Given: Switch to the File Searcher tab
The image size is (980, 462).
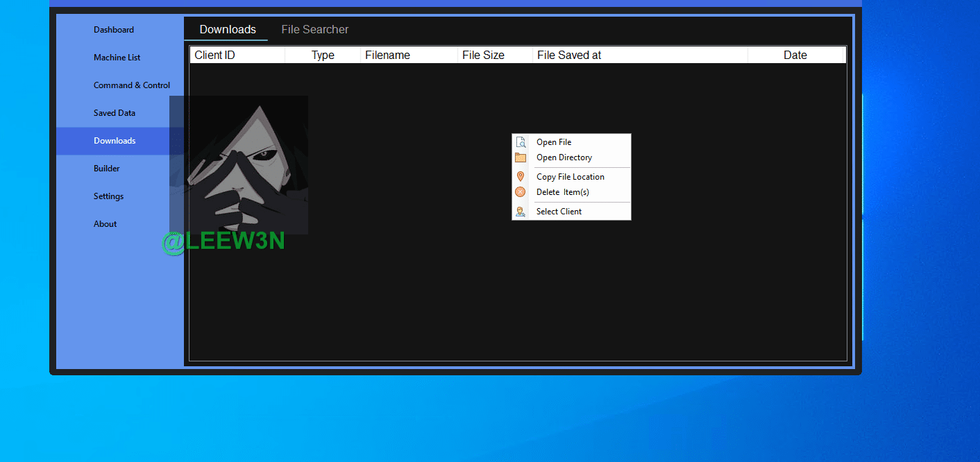Looking at the screenshot, I should (x=314, y=29).
